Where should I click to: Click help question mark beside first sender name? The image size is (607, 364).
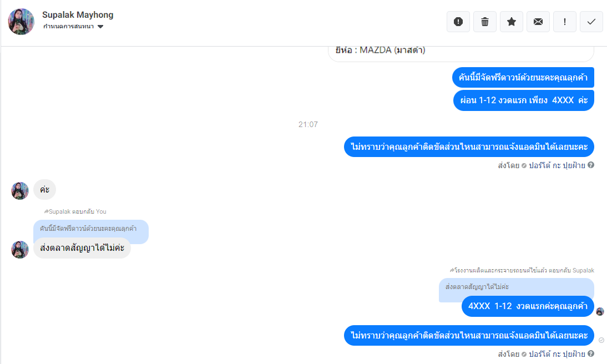point(591,165)
